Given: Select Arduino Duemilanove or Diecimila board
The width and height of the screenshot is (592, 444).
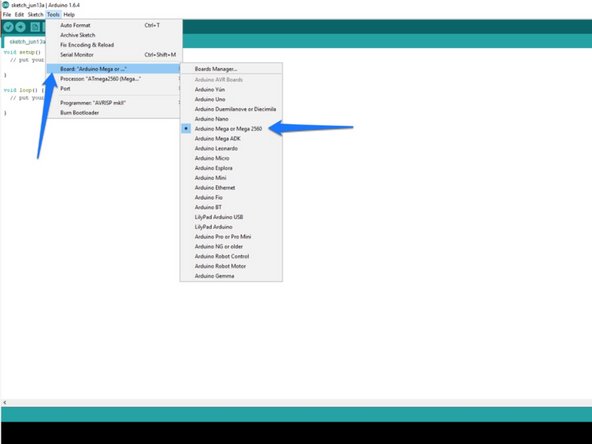Looking at the screenshot, I should click(x=231, y=109).
